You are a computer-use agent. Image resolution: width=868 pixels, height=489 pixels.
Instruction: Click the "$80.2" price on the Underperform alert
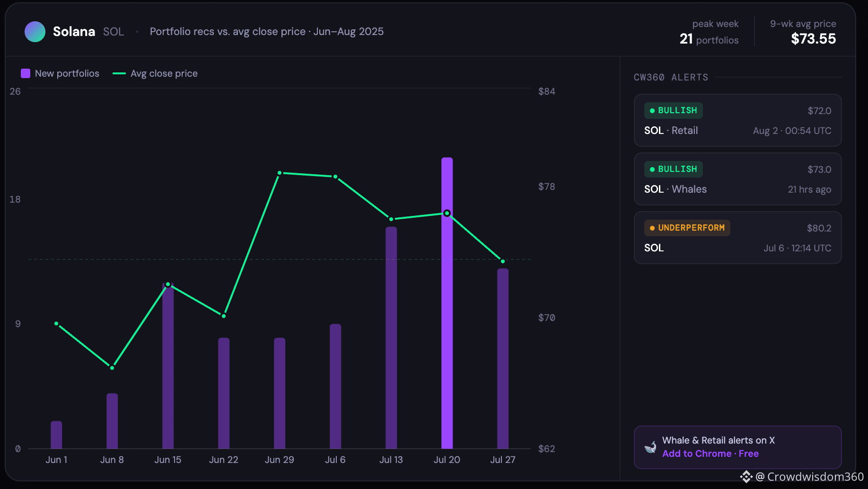[x=819, y=228]
